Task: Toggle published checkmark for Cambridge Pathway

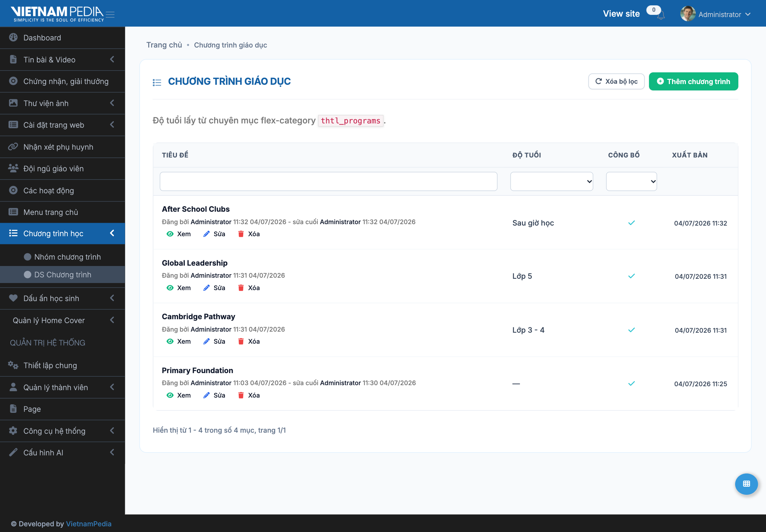Action: click(x=631, y=330)
